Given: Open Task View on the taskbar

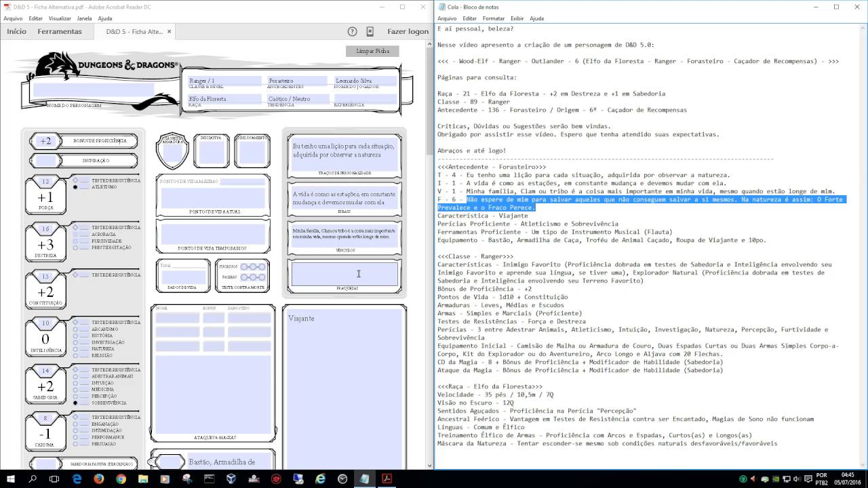Looking at the screenshot, I should tap(54, 479).
